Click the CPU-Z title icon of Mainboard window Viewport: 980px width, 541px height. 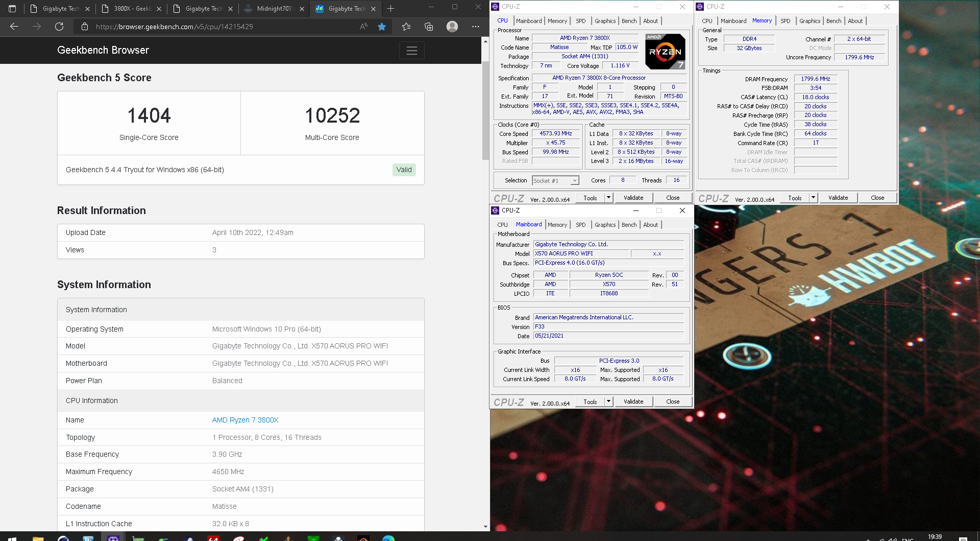coord(495,210)
